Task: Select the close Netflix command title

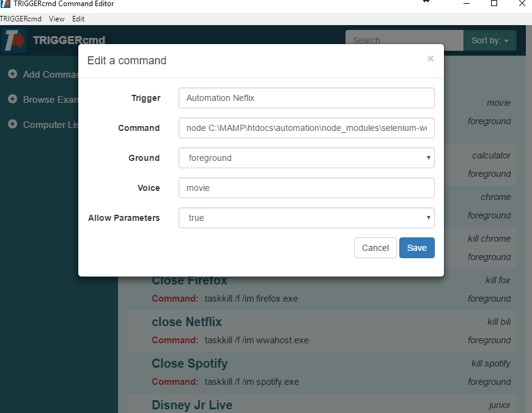Action: coord(187,322)
